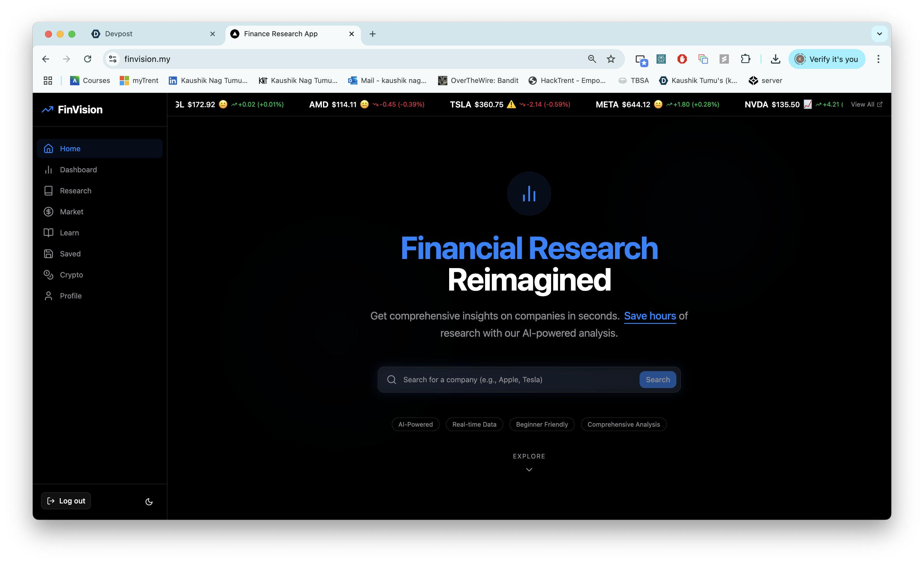Click the Market dollar icon in sidebar

click(x=48, y=212)
